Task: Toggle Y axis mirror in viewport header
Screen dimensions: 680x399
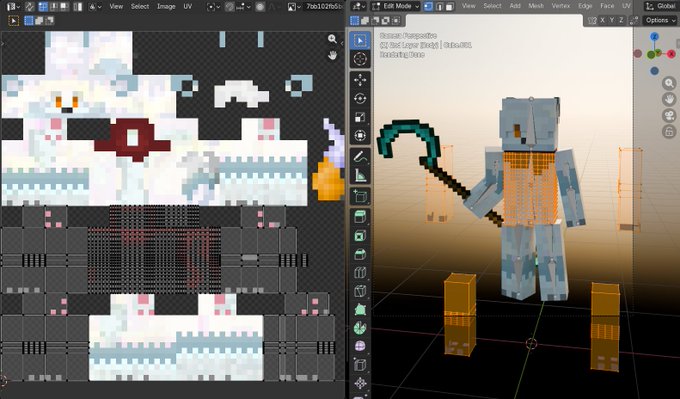Action: point(612,20)
